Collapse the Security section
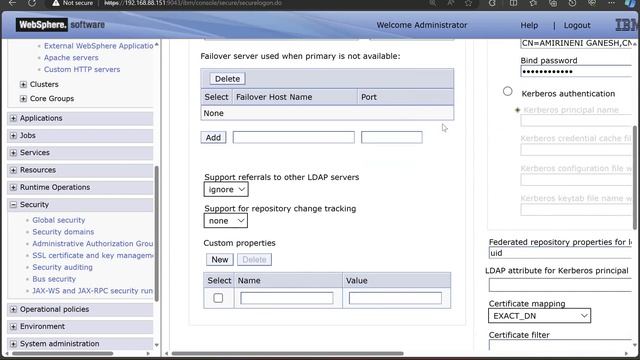Screen dimensions: 640x360 pyautogui.click(x=13, y=205)
